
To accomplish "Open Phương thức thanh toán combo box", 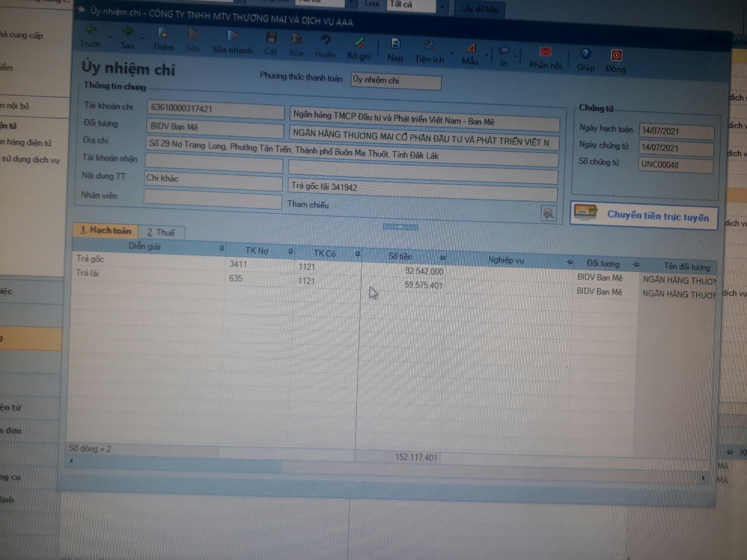I will coord(396,80).
